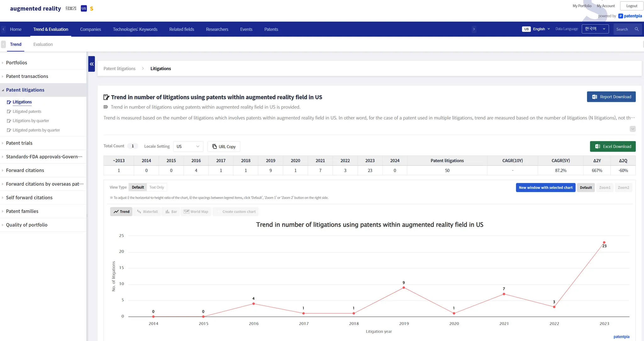The image size is (644, 341).
Task: Open the Locale Setting US dropdown
Action: pyautogui.click(x=188, y=146)
